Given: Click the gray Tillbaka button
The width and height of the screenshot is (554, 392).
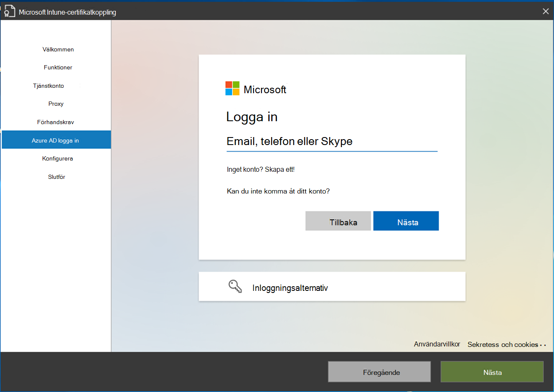Looking at the screenshot, I should click(338, 221).
